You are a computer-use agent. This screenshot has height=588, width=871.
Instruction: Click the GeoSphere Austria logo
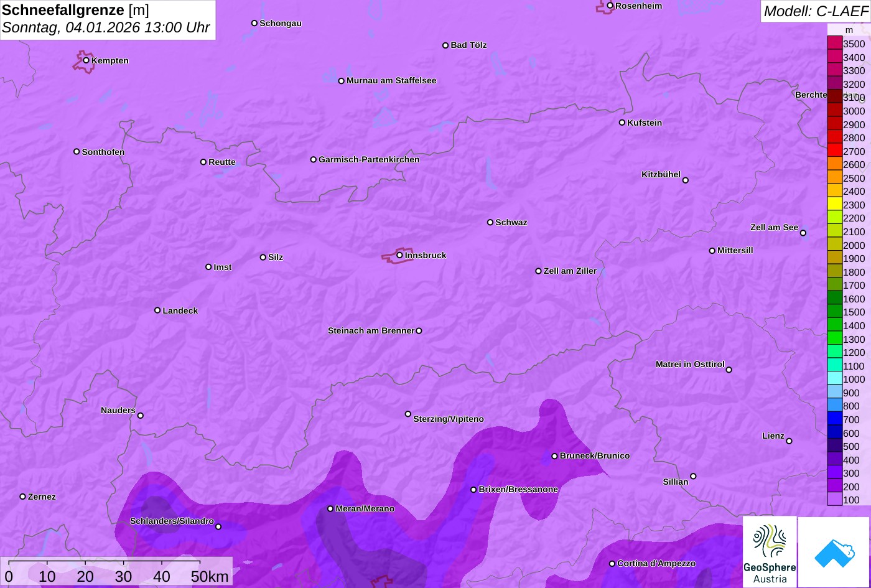pyautogui.click(x=770, y=552)
